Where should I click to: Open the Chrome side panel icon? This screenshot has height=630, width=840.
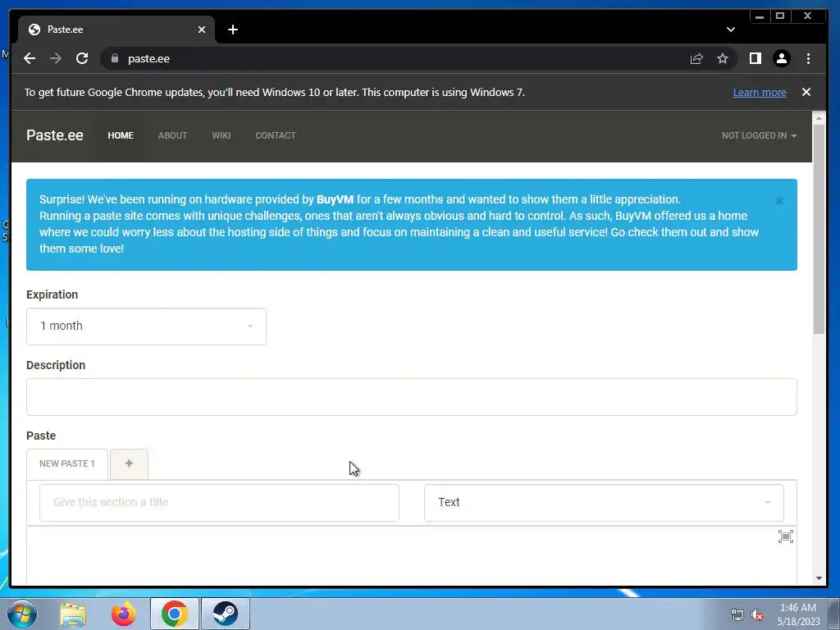[756, 58]
